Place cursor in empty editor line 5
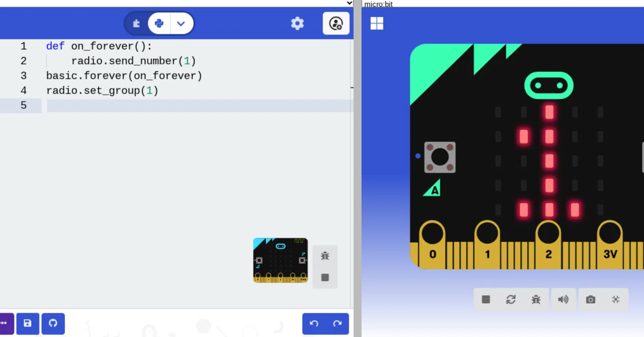This screenshot has width=644, height=337. pos(200,105)
